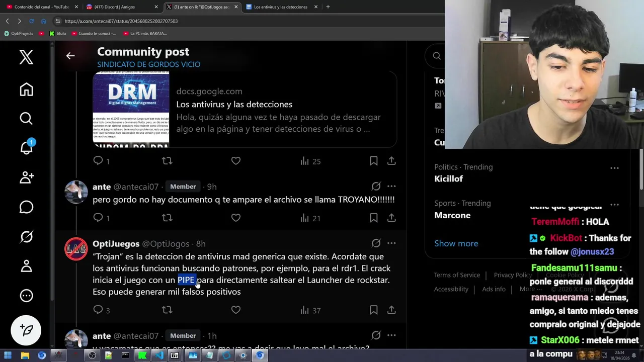
Task: Open Kicillof trending topic
Action: (x=448, y=178)
